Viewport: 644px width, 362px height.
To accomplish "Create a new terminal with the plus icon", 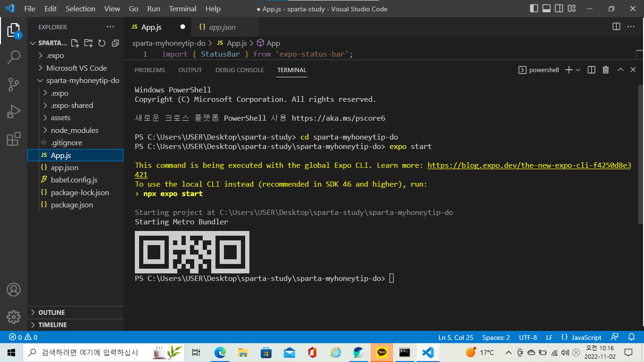I will pyautogui.click(x=569, y=70).
